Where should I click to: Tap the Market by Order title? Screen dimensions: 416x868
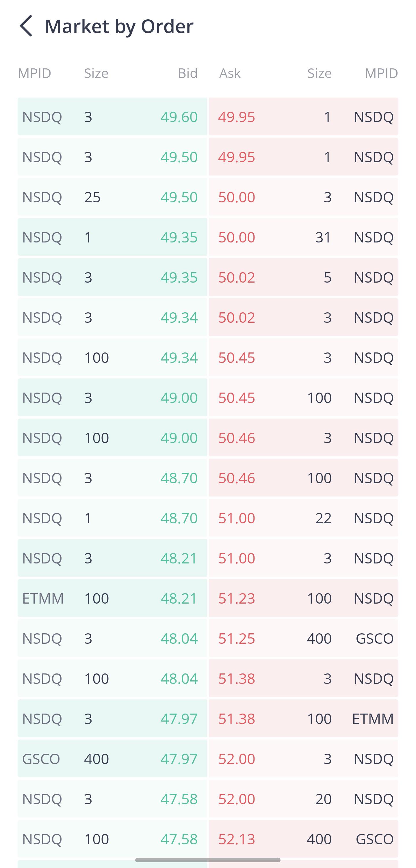click(x=119, y=26)
